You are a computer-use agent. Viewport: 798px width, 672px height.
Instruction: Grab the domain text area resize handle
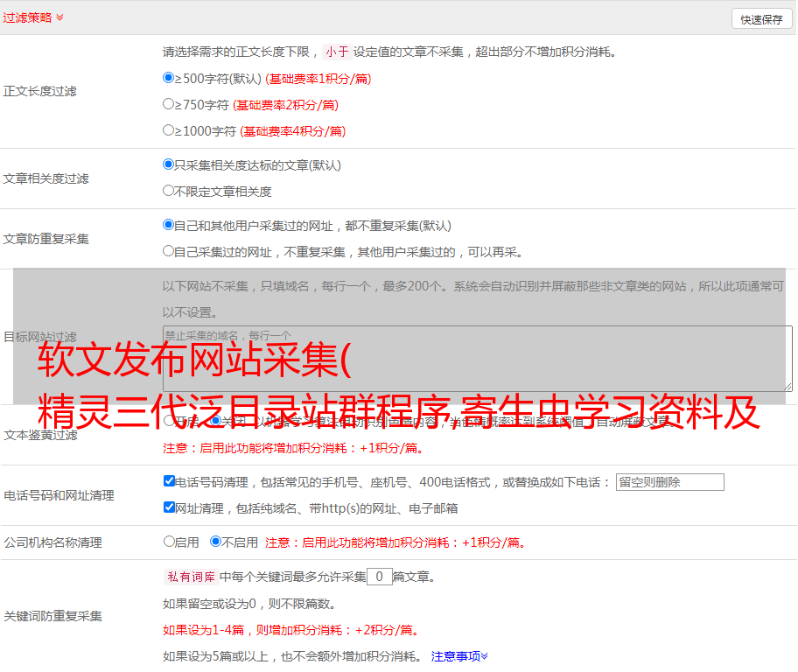pos(787,386)
